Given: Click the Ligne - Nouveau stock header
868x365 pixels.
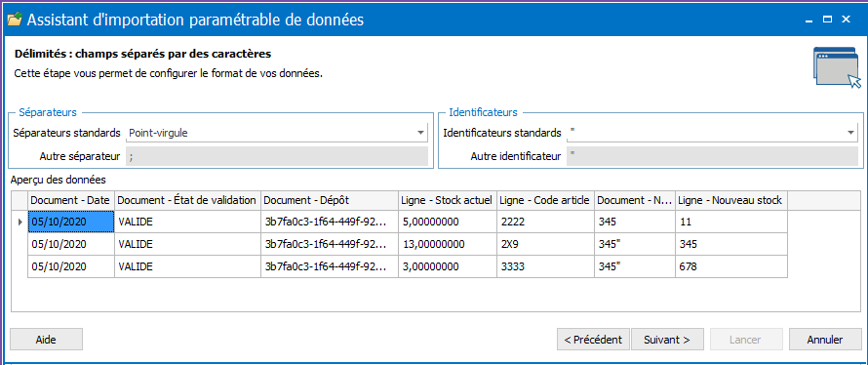Looking at the screenshot, I should (x=731, y=200).
